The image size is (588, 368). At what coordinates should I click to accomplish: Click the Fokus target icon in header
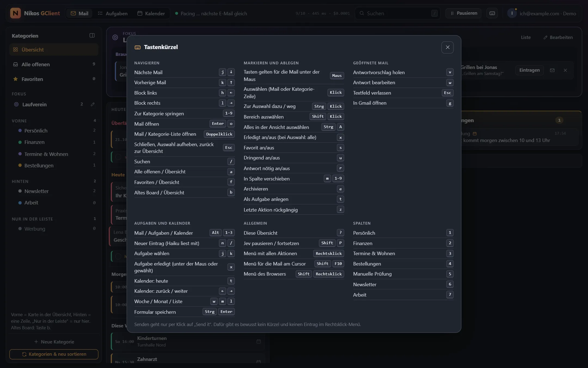point(115,37)
